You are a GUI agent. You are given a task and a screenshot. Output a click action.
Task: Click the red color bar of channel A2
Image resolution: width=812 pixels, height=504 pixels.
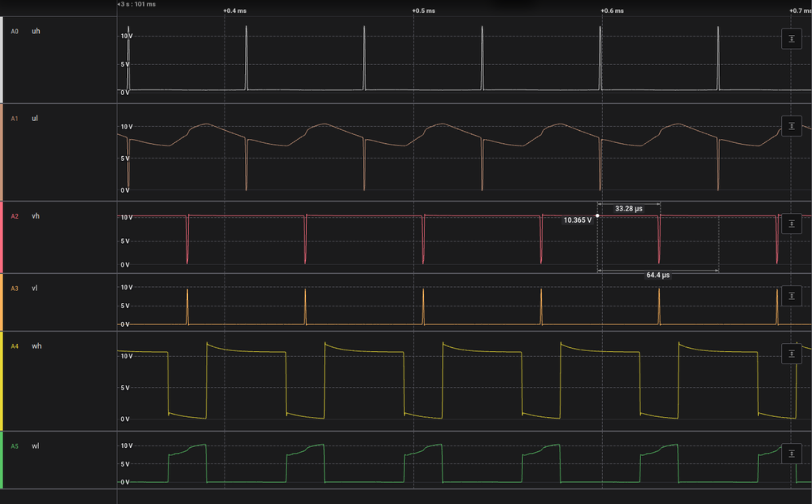pos(2,237)
